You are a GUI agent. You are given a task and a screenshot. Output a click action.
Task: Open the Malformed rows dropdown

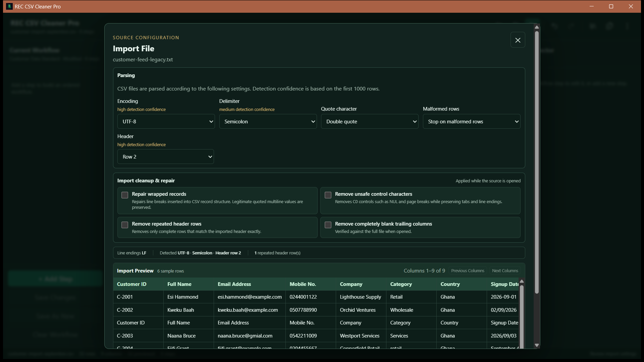(472, 121)
